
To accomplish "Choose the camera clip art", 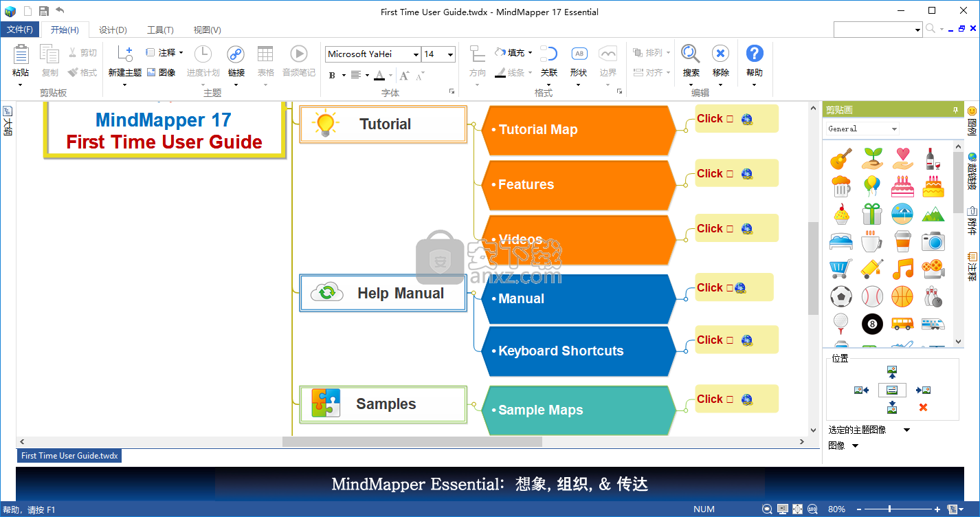I will [933, 241].
